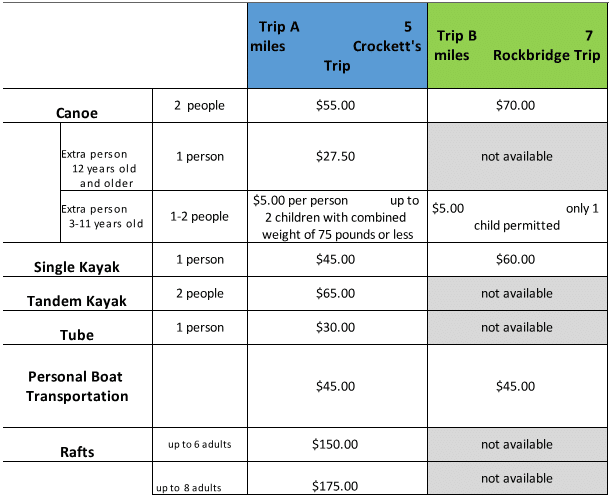612x498 pixels.
Task: Click the $65.00 Tandem Kayak price
Action: 337,293
